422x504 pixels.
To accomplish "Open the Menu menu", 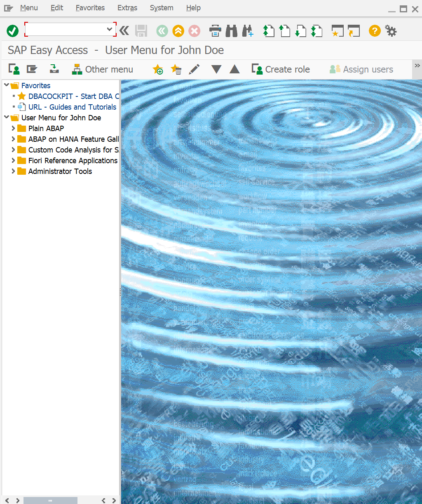I will coord(29,8).
